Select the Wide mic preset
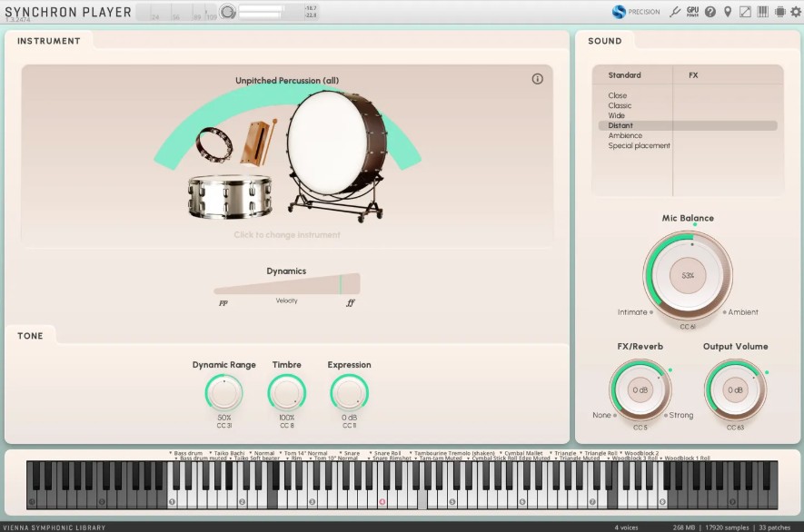Viewport: 804px width, 532px height. [618, 115]
